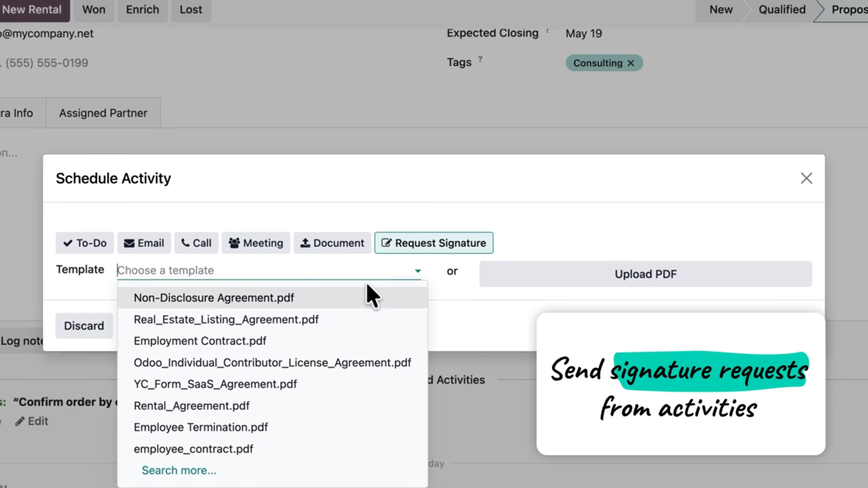The width and height of the screenshot is (868, 488).
Task: Select the Document upload activity type
Action: tap(332, 243)
